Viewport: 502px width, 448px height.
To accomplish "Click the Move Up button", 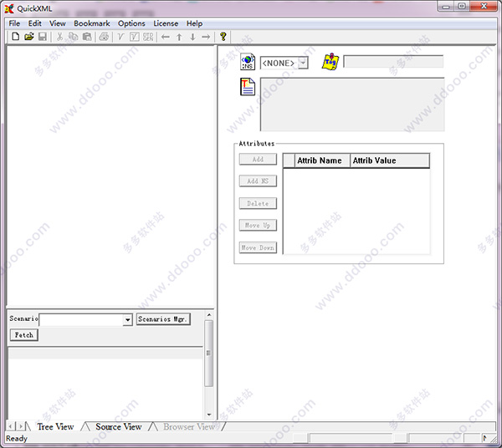I will click(258, 225).
